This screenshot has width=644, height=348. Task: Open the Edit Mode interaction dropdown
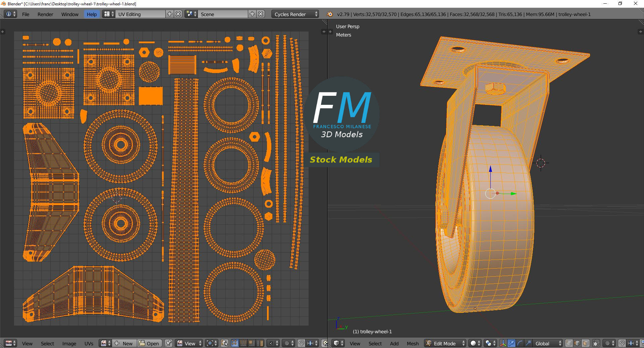(x=445, y=343)
